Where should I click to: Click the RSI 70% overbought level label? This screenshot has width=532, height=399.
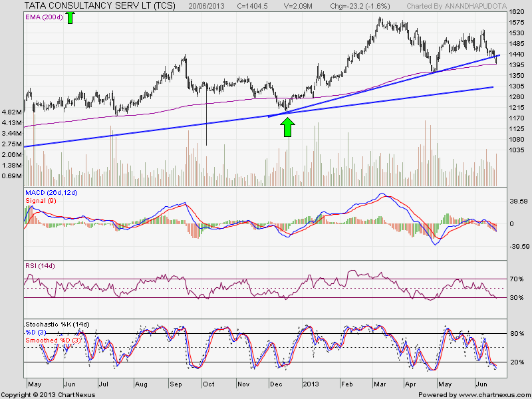click(517, 279)
